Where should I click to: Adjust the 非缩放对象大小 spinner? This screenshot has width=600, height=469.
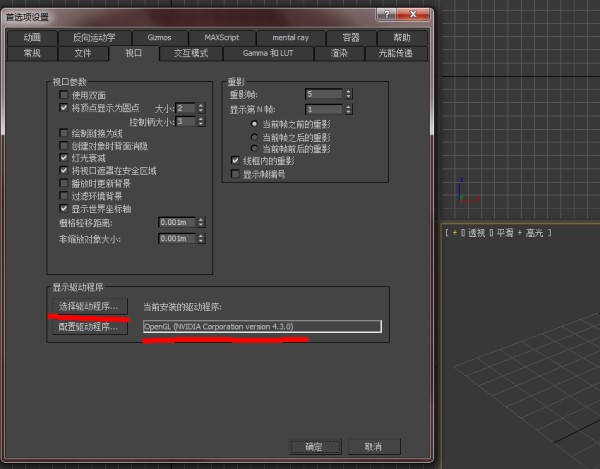click(x=201, y=239)
